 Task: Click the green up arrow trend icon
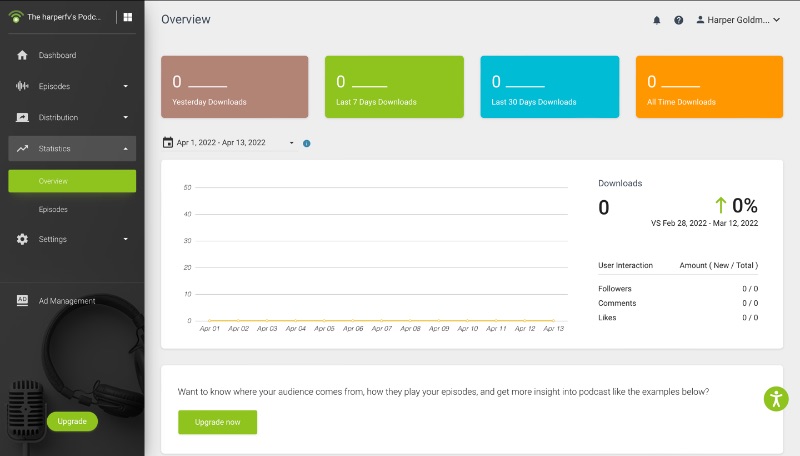[720, 205]
